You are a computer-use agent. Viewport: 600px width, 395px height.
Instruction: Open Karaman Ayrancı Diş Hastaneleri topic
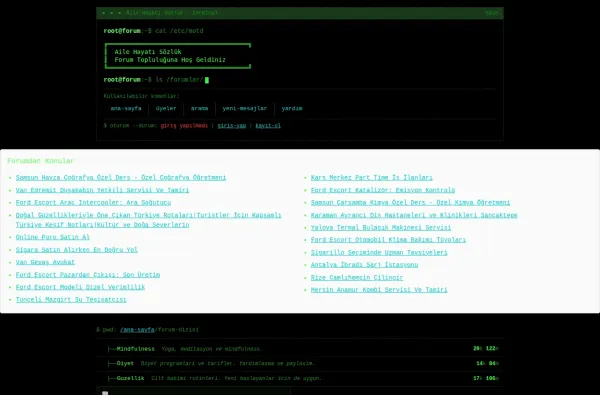point(414,215)
